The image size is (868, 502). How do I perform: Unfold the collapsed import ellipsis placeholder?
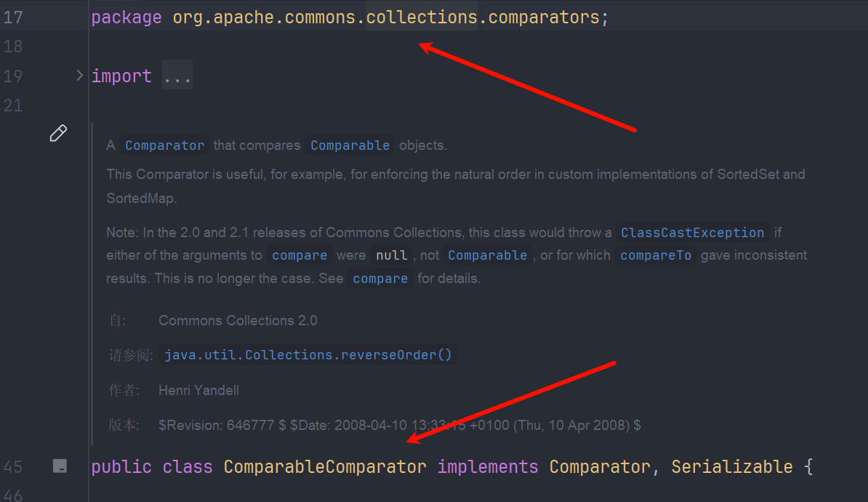coord(177,76)
